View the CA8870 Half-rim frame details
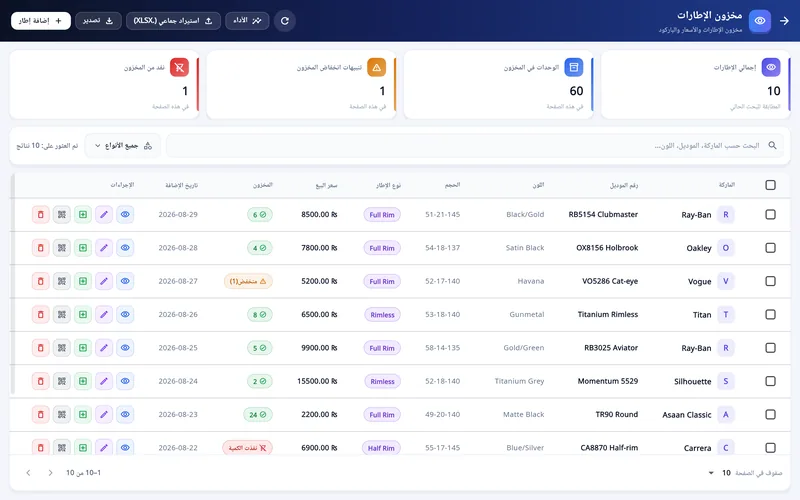This screenshot has height=500, width=800. (125, 447)
